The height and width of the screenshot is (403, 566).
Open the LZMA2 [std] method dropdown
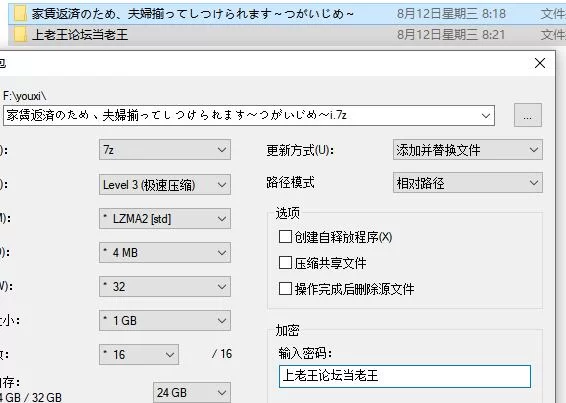[165, 218]
